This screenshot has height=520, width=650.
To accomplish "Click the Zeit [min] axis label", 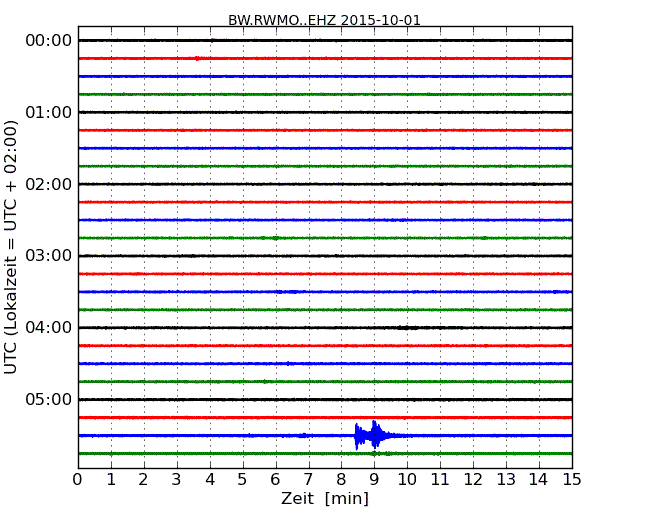I will pos(325,498).
